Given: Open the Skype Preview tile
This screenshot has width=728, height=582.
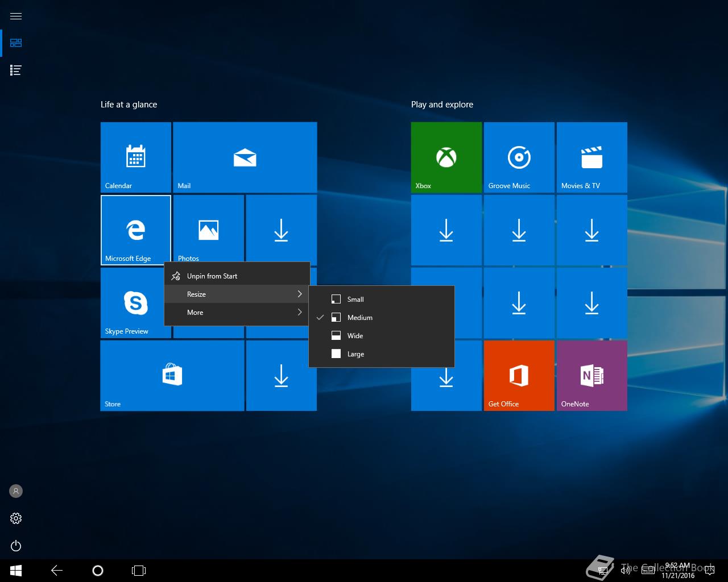Looking at the screenshot, I should [133, 303].
